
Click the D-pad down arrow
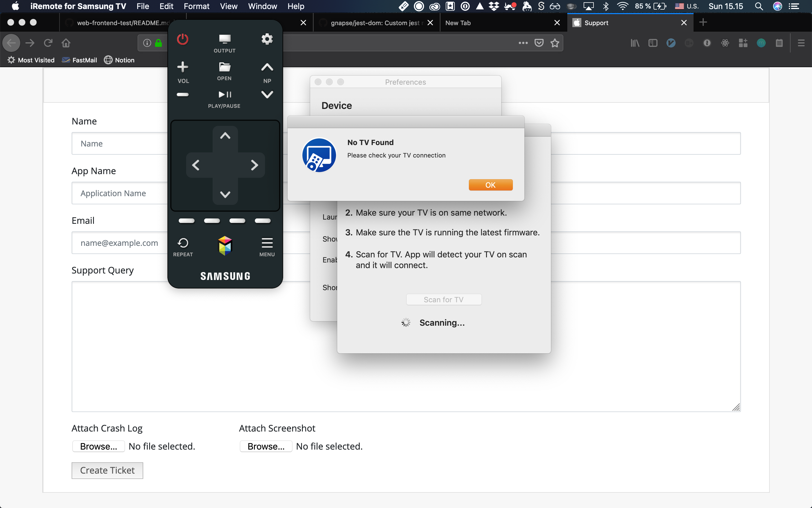tap(225, 194)
